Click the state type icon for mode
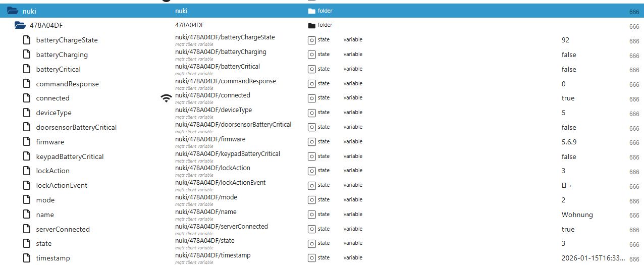 (312, 200)
